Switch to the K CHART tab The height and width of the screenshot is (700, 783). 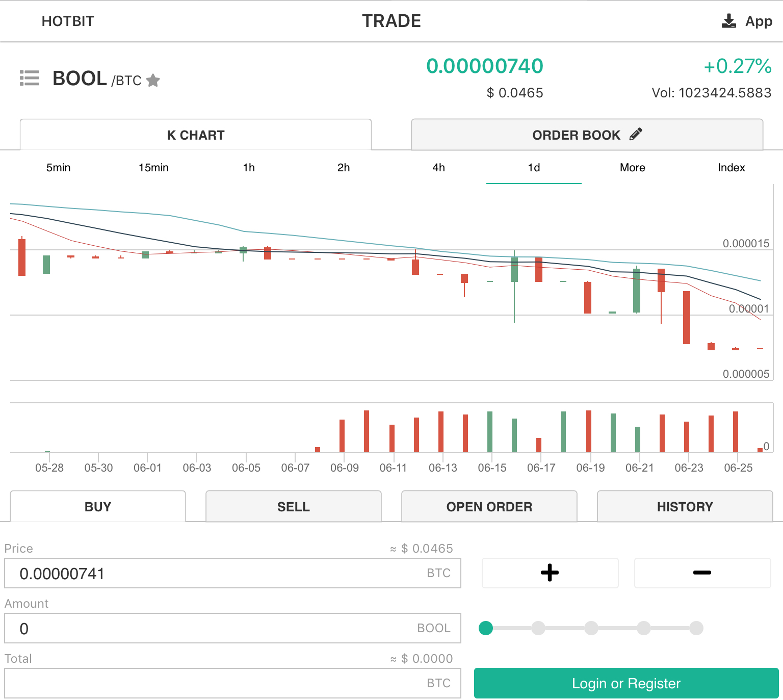pyautogui.click(x=196, y=135)
